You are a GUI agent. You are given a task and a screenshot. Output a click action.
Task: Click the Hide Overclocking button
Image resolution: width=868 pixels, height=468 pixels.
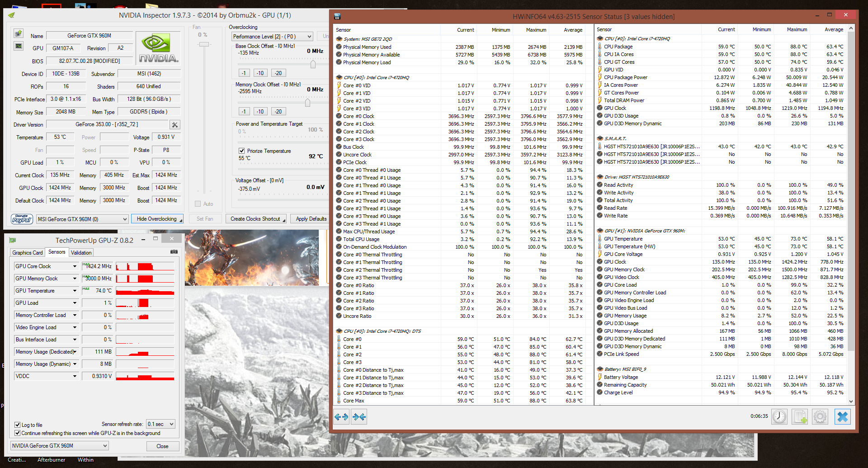tap(157, 219)
